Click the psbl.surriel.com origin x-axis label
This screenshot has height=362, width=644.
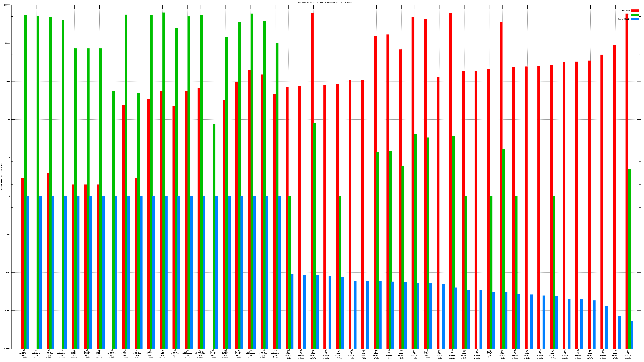click(x=150, y=354)
